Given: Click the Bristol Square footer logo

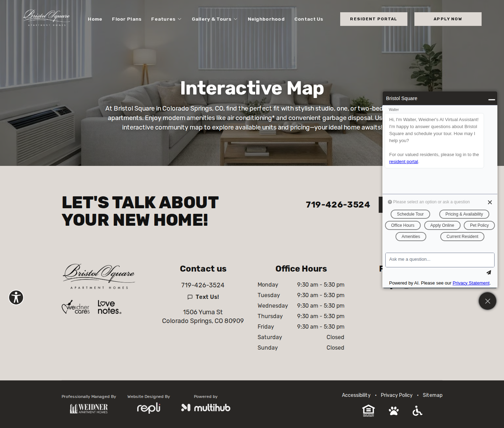Looking at the screenshot, I should coord(99,276).
